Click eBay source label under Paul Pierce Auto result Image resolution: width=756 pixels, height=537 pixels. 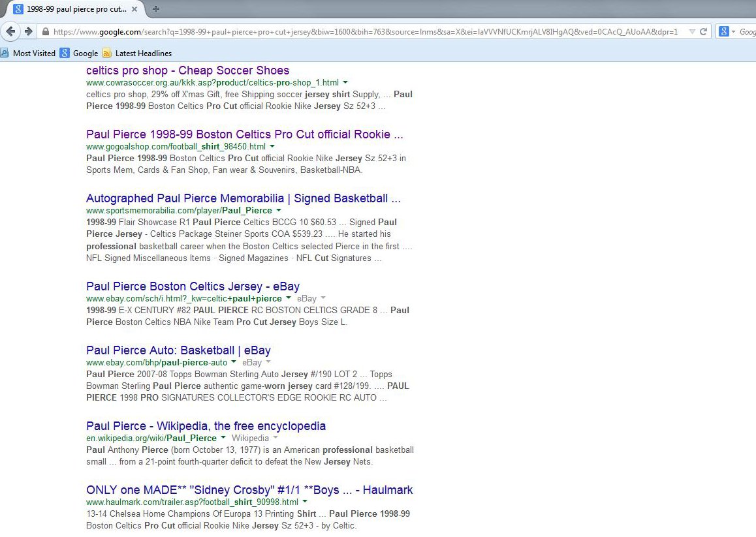click(x=252, y=363)
